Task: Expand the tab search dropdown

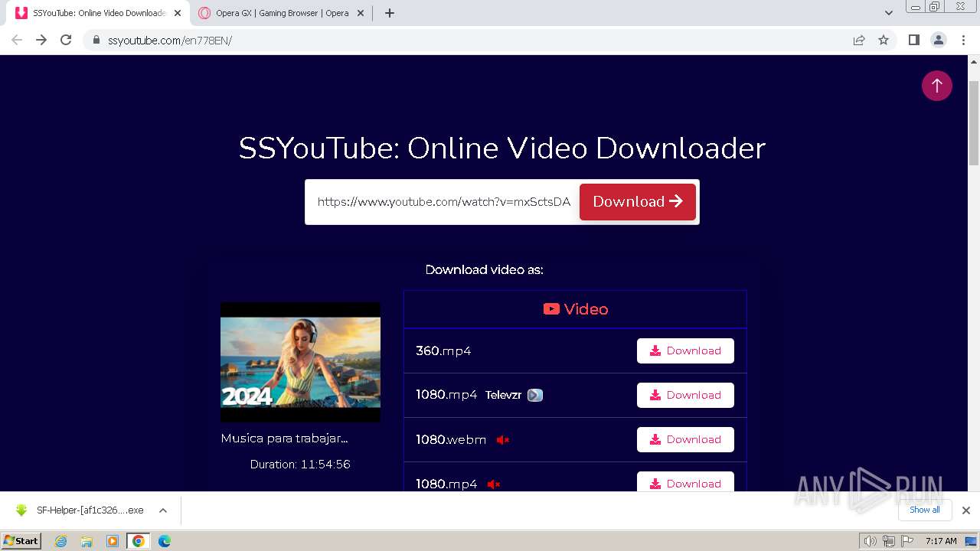Action: [x=889, y=13]
